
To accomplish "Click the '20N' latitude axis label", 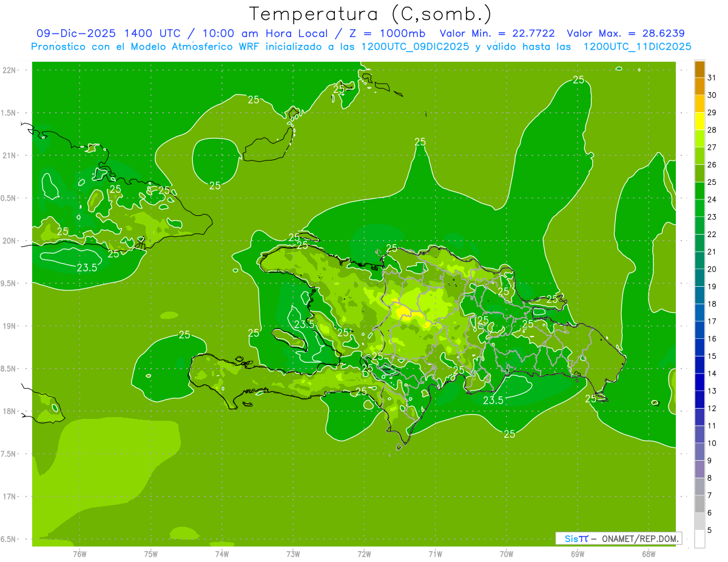I will coord(10,241).
